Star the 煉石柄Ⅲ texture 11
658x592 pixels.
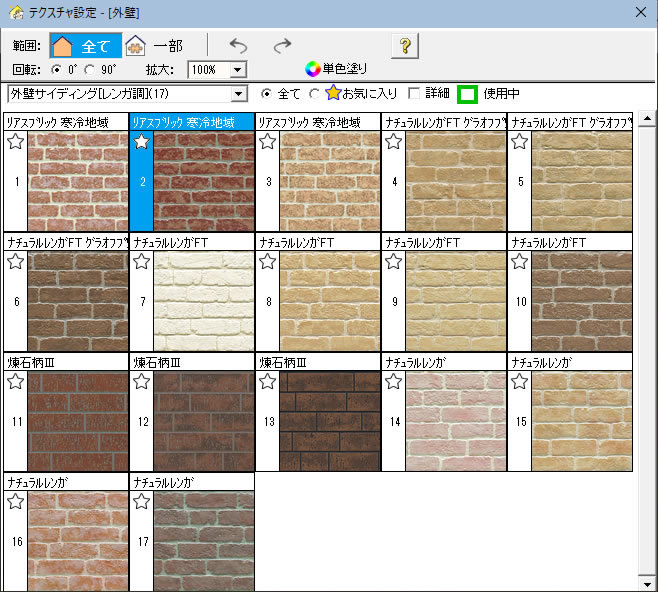pos(16,381)
